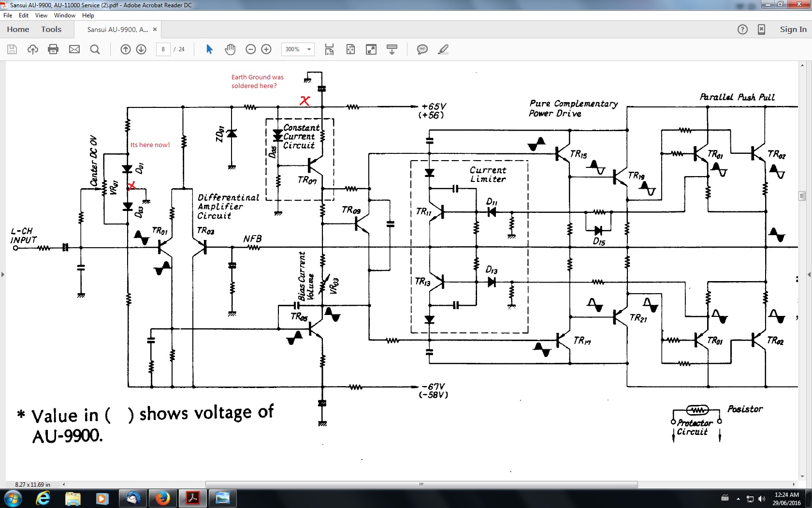Image resolution: width=812 pixels, height=508 pixels.
Task: Click the Sign In link
Action: (x=793, y=30)
